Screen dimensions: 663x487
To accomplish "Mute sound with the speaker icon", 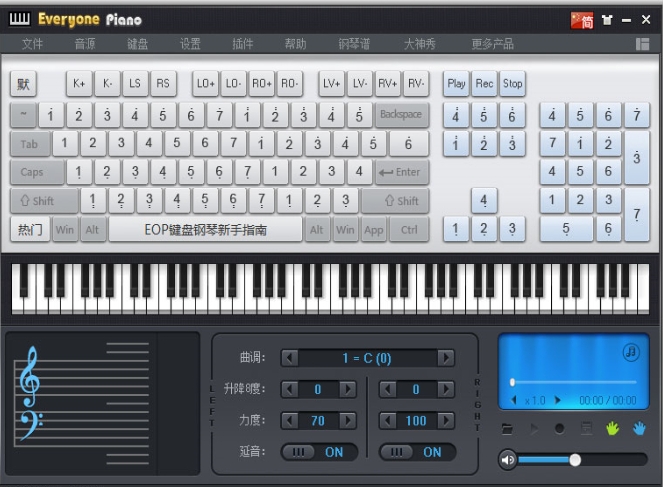I will (508, 460).
